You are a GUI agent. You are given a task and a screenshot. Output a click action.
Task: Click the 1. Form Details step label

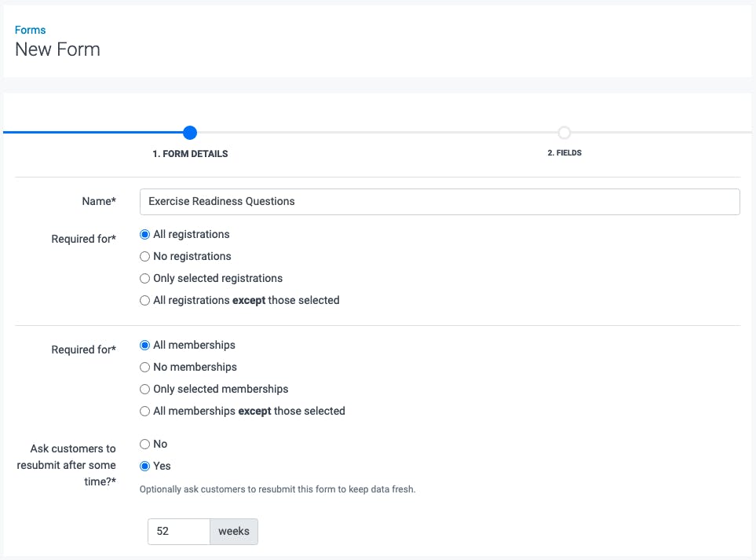[190, 153]
